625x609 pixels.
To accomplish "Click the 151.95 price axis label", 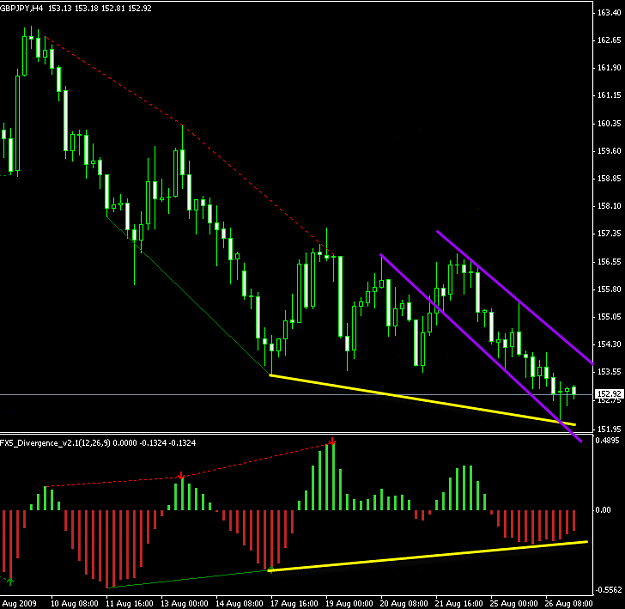I will click(609, 429).
